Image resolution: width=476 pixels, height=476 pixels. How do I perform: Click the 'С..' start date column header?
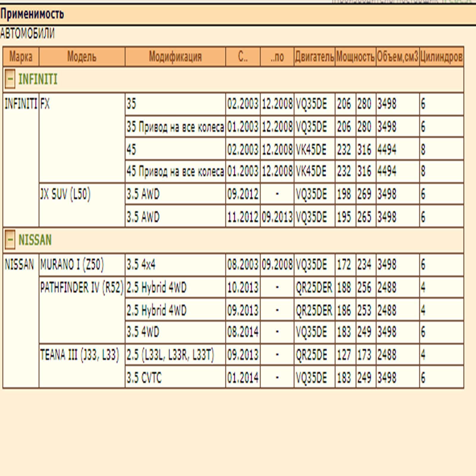243,56
